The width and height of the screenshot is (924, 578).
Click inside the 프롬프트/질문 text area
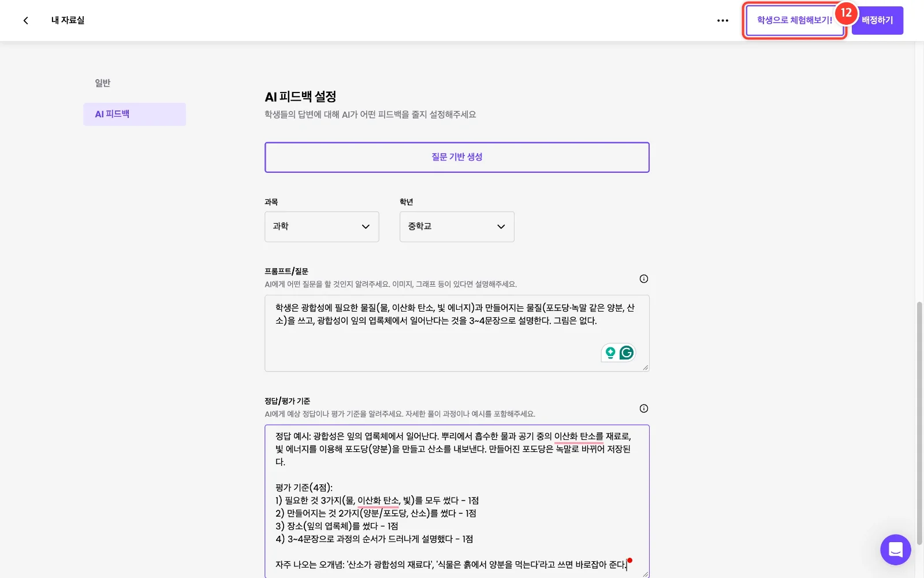(457, 334)
